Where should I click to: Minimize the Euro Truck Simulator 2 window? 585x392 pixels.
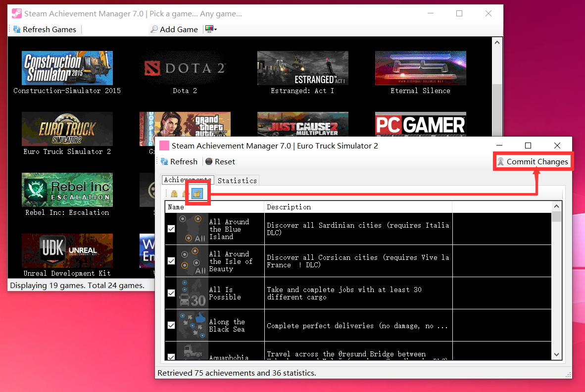click(x=499, y=146)
